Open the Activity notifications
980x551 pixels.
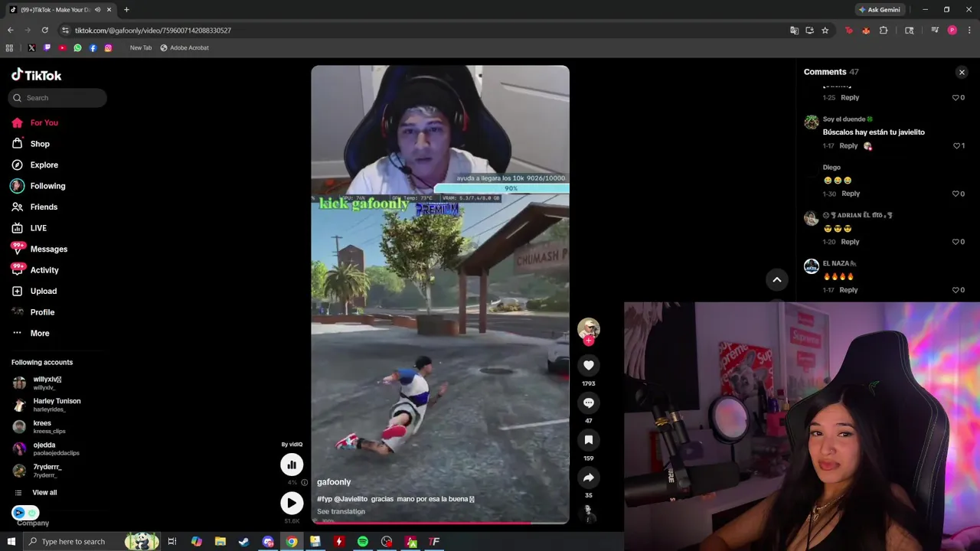pos(35,269)
